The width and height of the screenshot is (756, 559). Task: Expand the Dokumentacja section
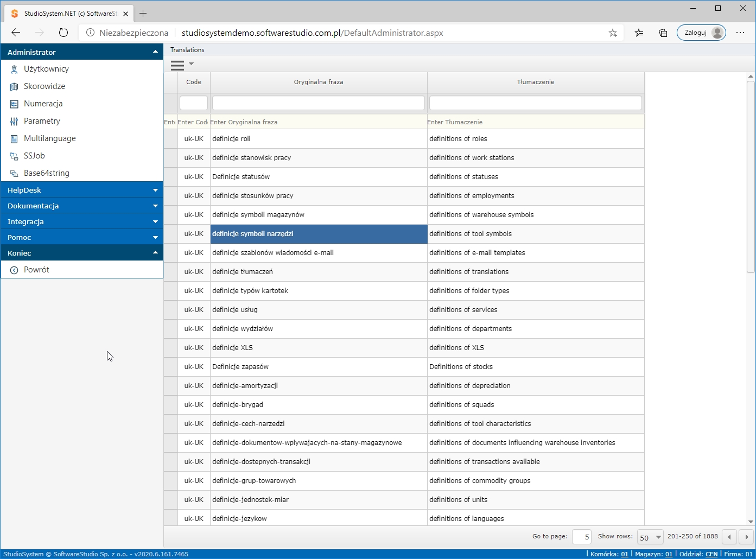click(x=82, y=206)
